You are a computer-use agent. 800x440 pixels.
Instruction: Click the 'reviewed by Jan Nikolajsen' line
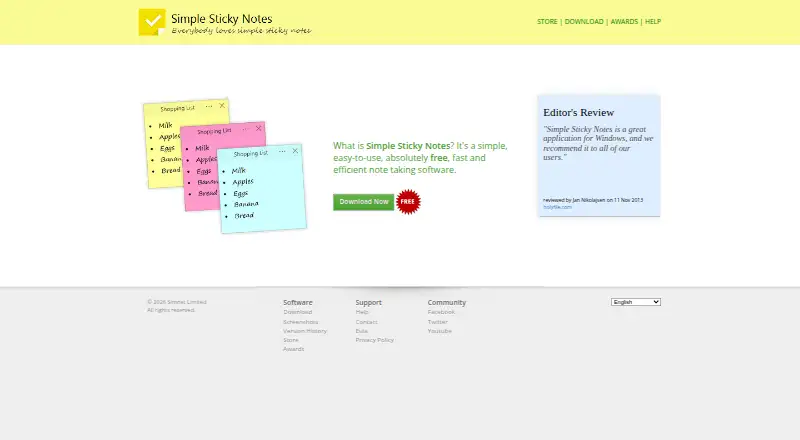coord(593,200)
